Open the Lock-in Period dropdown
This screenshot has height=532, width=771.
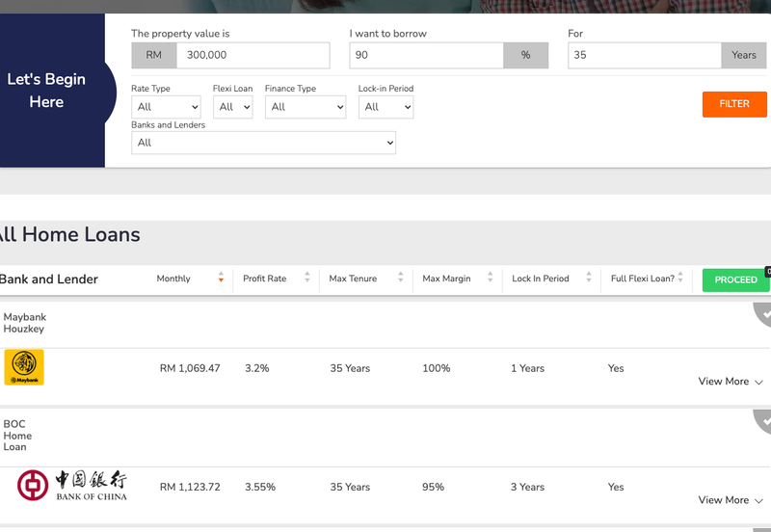click(385, 107)
